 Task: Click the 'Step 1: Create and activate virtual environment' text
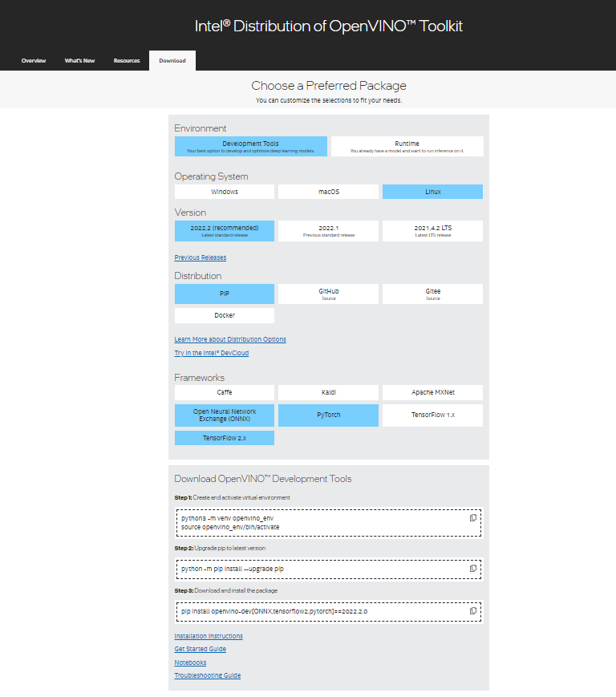click(x=232, y=497)
